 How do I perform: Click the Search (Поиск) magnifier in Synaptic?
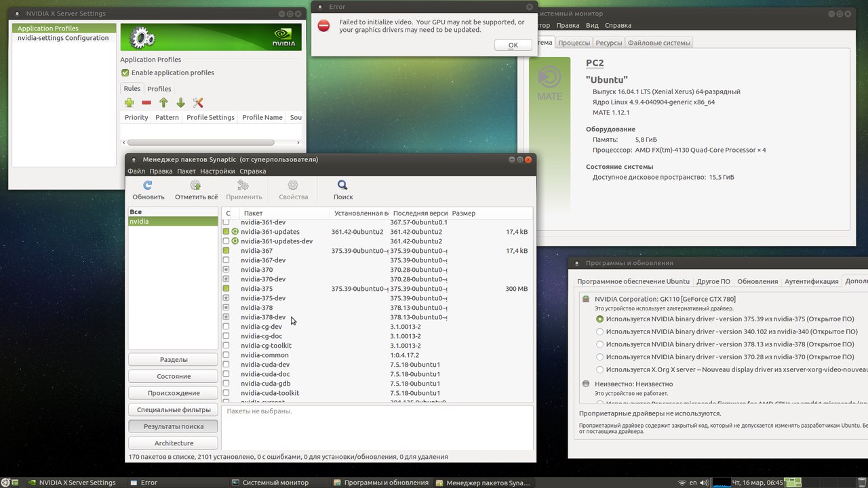(343, 185)
